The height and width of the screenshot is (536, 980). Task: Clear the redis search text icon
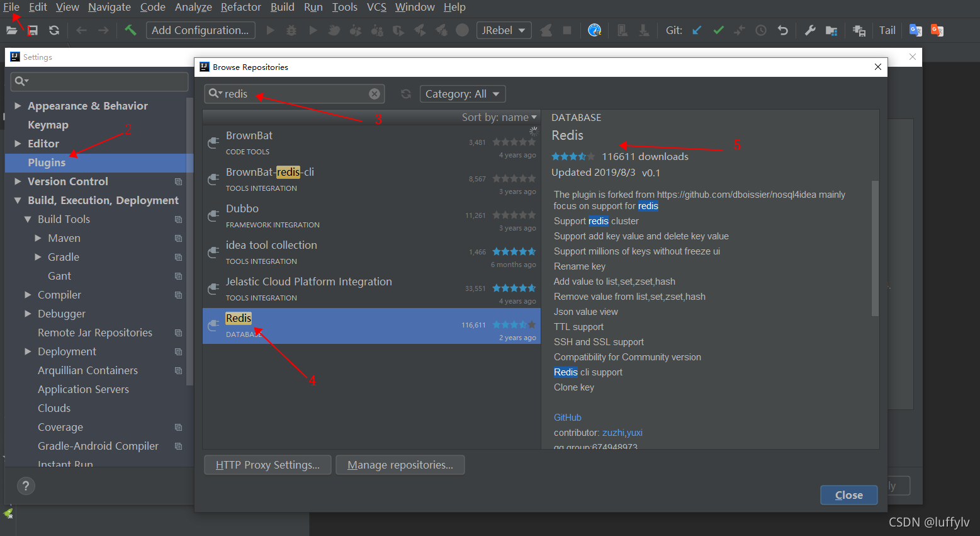pyautogui.click(x=375, y=94)
